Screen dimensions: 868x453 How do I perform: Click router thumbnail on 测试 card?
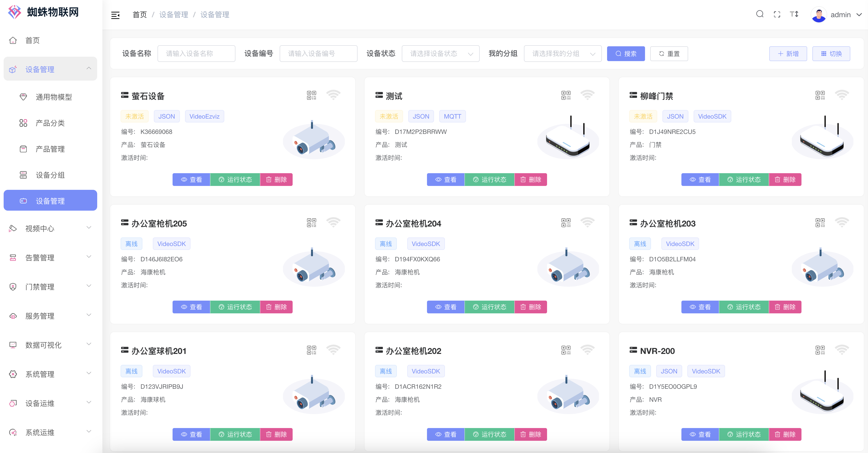[568, 137]
